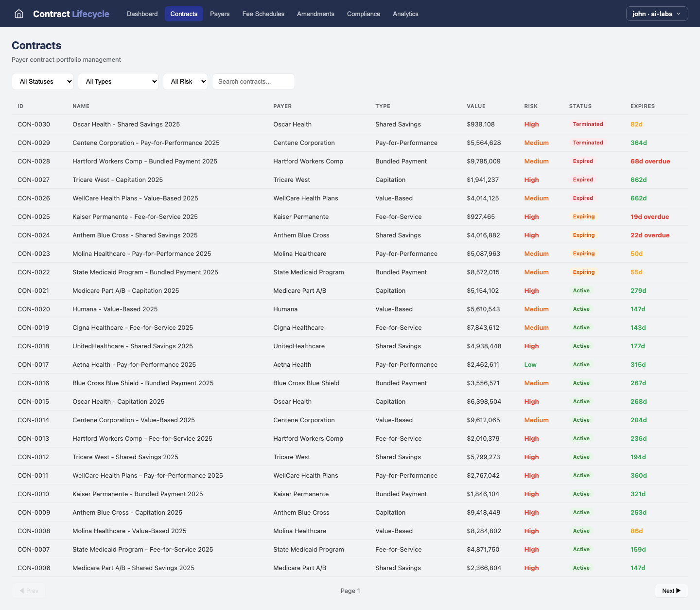Screen dimensions: 700x610
Task: Click the home icon in the navbar
Action: [18, 14]
